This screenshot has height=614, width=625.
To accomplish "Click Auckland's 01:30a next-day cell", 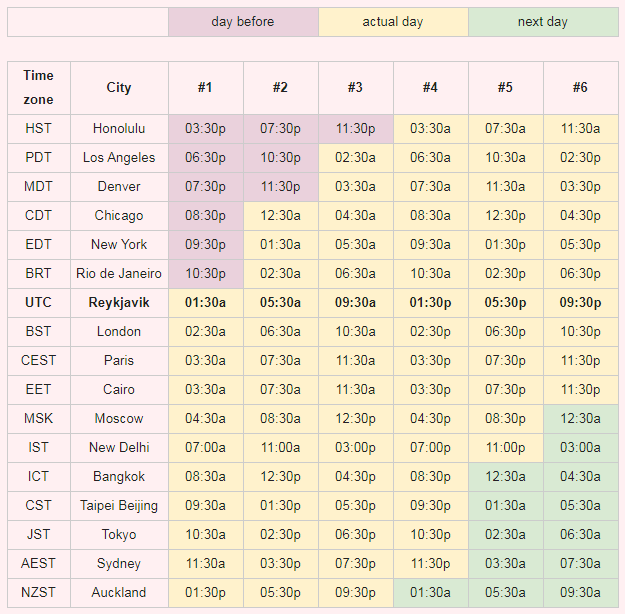I will 430,592.
